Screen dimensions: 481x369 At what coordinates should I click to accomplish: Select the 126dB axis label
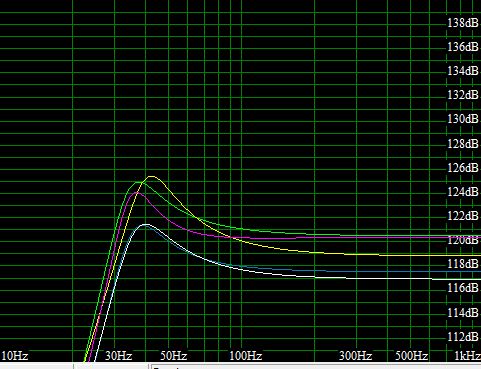point(463,168)
